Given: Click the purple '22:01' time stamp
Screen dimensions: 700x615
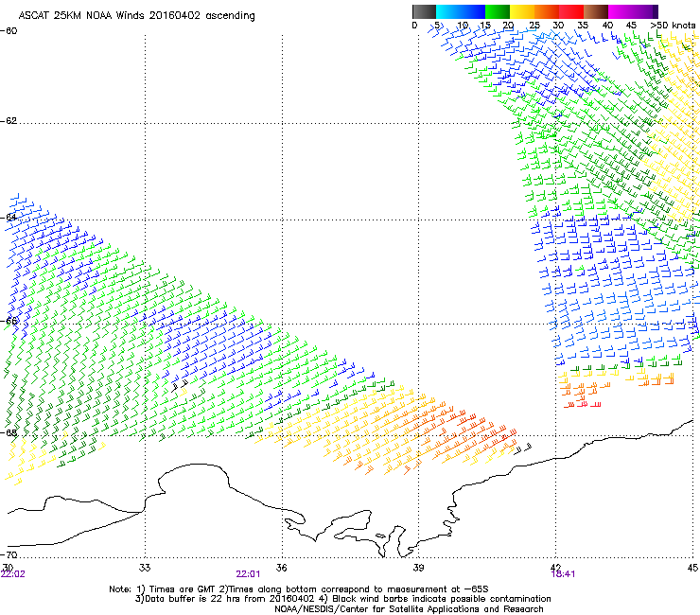Looking at the screenshot, I should (248, 574).
